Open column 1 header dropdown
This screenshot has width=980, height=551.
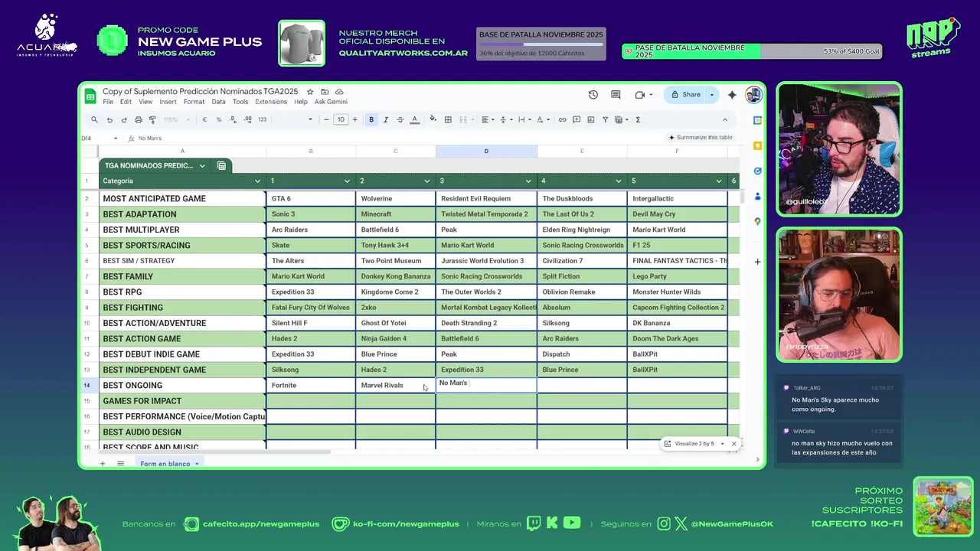tap(347, 181)
